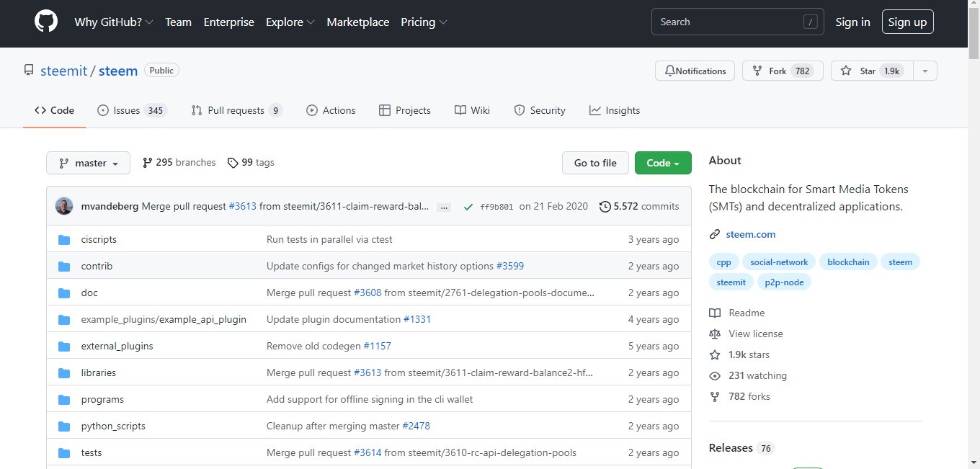Click the Sign up button
Screen dimensions: 980x469
tap(907, 22)
